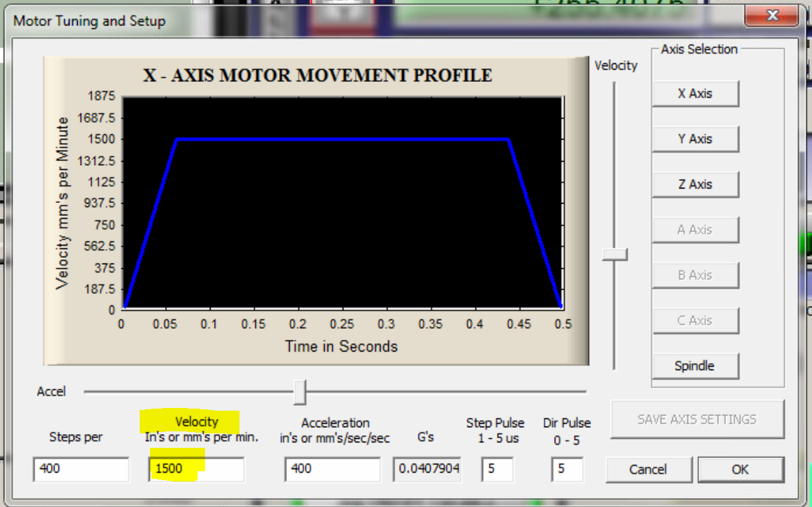Click the highlighted Velocity value field

pyautogui.click(x=196, y=469)
